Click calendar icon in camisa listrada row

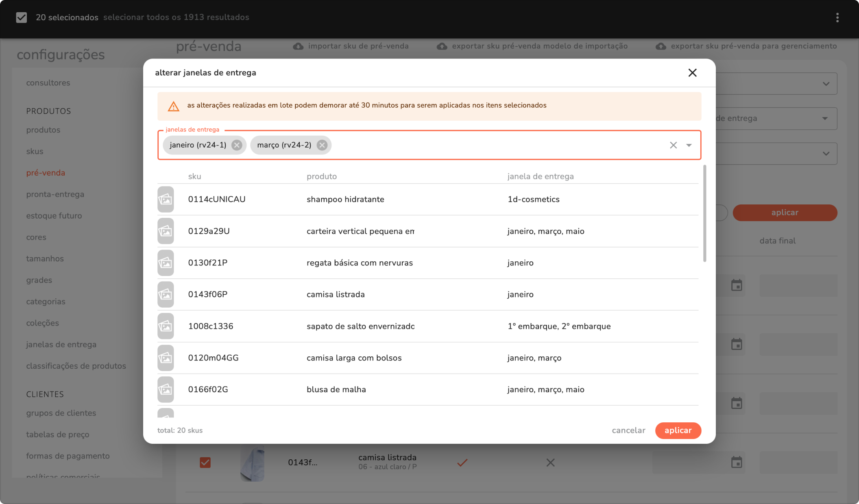click(737, 463)
